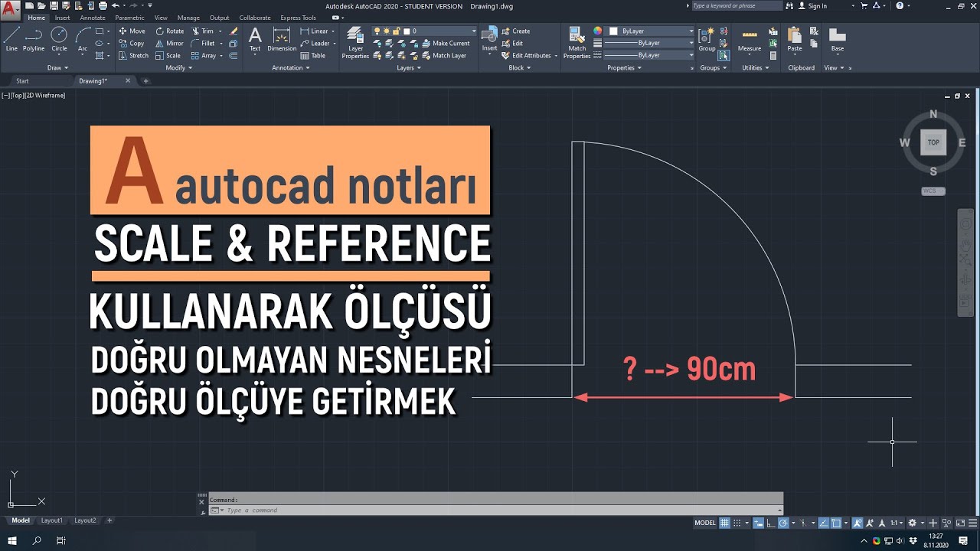Toggle dynamic input in status bar
Viewport: 980px width, 551px height.
(x=758, y=523)
